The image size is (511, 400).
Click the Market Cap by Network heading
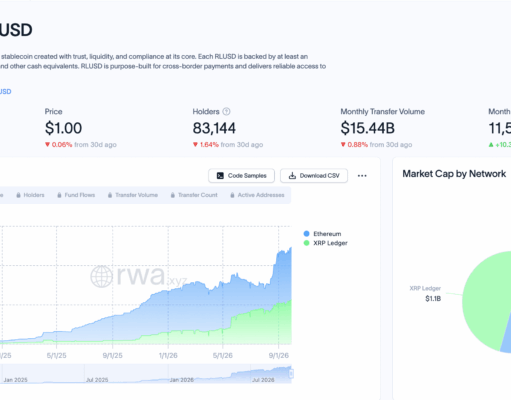click(454, 174)
